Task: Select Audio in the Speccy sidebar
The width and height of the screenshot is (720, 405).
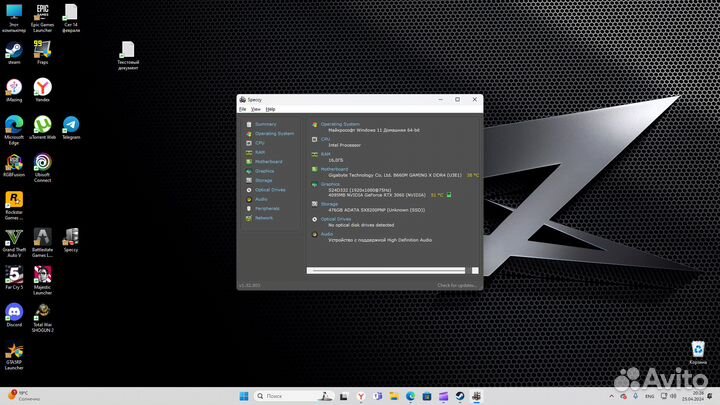Action: (261, 199)
